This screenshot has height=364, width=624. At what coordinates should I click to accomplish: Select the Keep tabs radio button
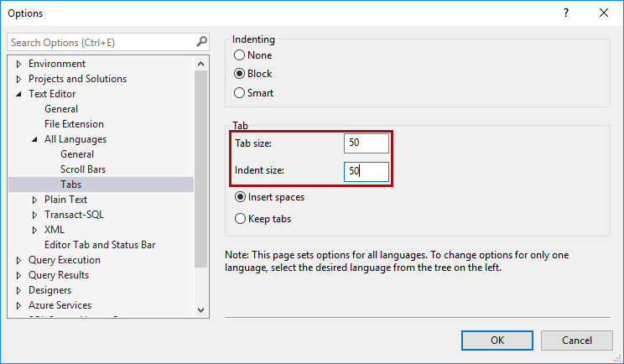[x=240, y=219]
